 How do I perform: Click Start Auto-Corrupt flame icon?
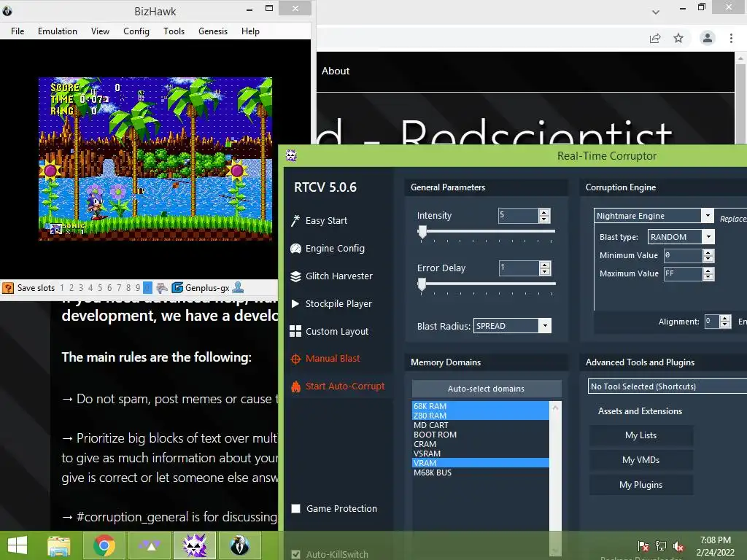point(296,386)
